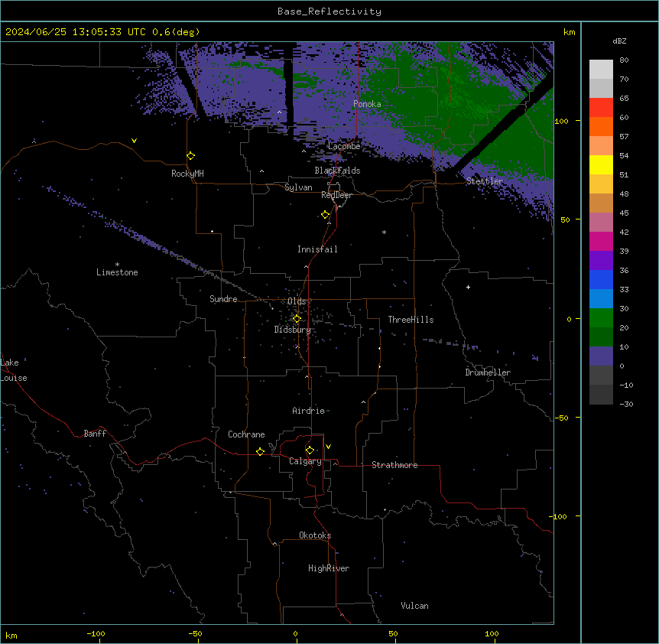Image resolution: width=659 pixels, height=644 pixels.
Task: Click the km unit label at bottom left
Action: coord(11,635)
